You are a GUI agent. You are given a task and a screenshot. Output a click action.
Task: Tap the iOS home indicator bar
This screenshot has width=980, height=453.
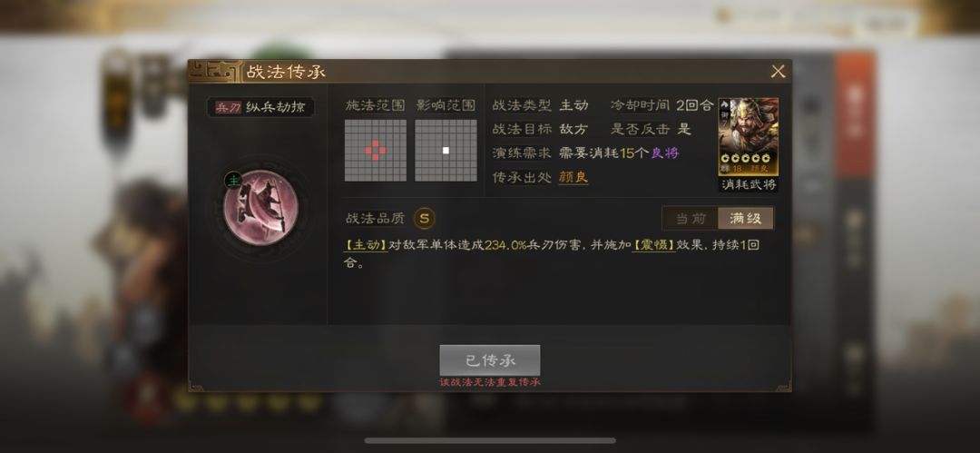pos(490,440)
